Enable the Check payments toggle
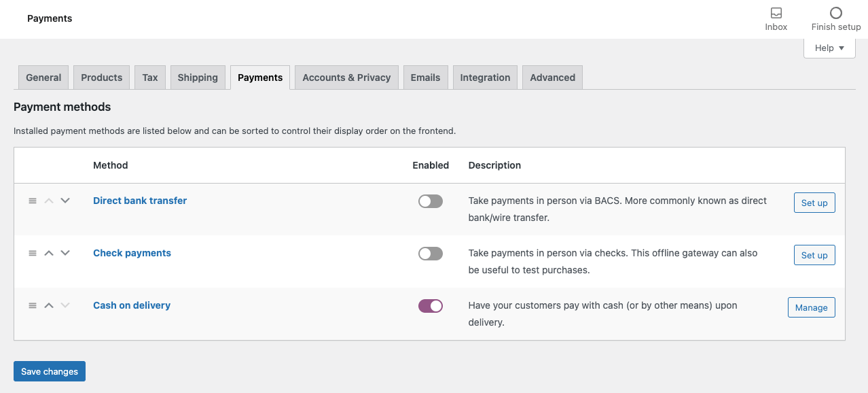The height and width of the screenshot is (393, 868). (430, 254)
